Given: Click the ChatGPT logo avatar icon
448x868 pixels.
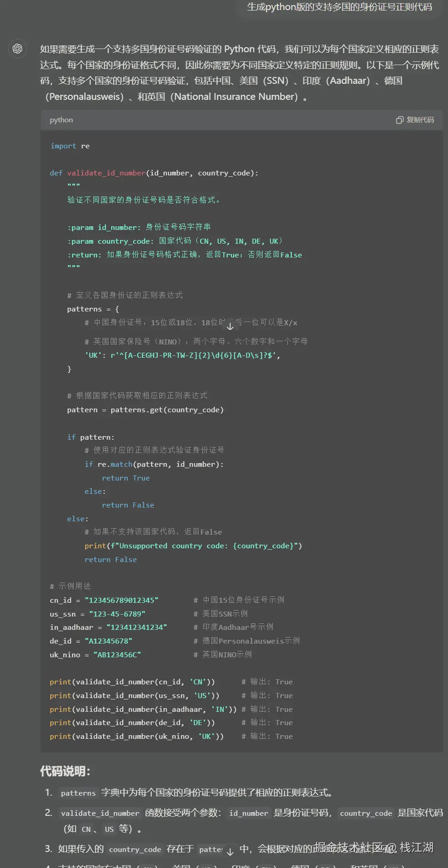Looking at the screenshot, I should 17,49.
